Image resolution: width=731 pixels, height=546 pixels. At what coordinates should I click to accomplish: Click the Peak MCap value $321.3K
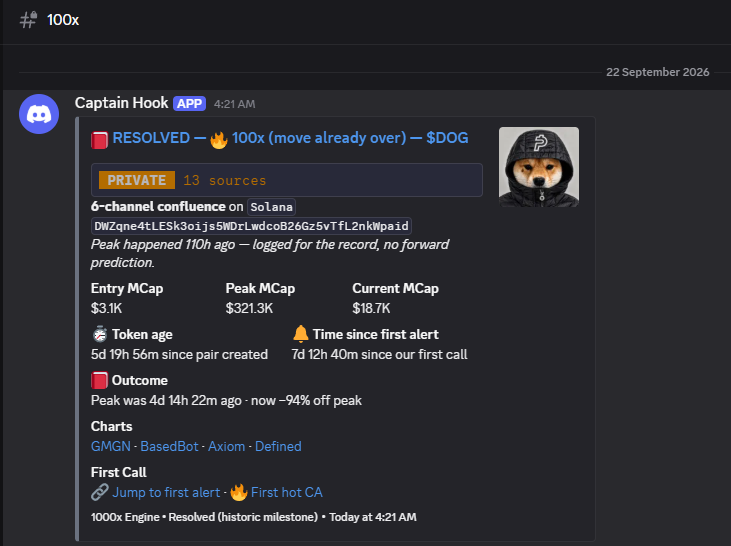click(x=249, y=308)
